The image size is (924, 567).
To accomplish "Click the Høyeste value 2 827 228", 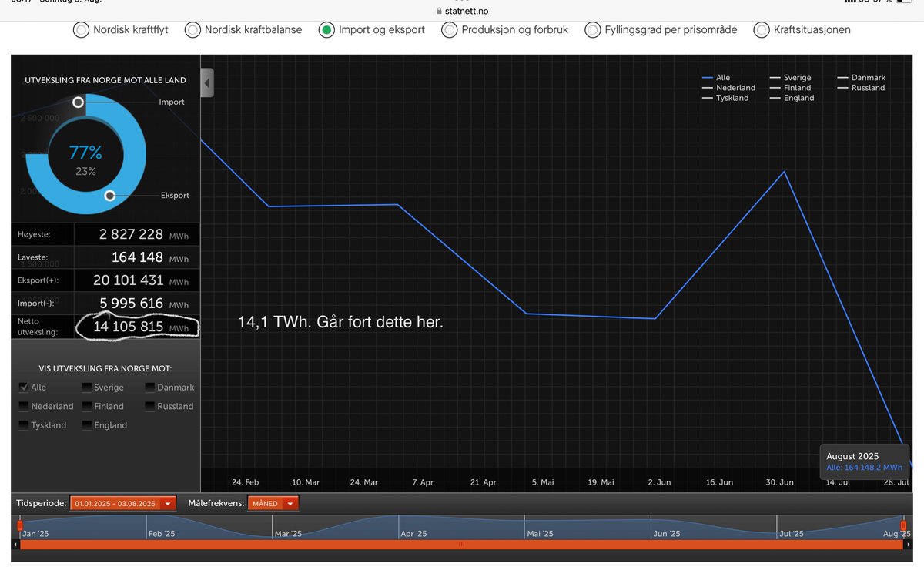I will pos(131,234).
